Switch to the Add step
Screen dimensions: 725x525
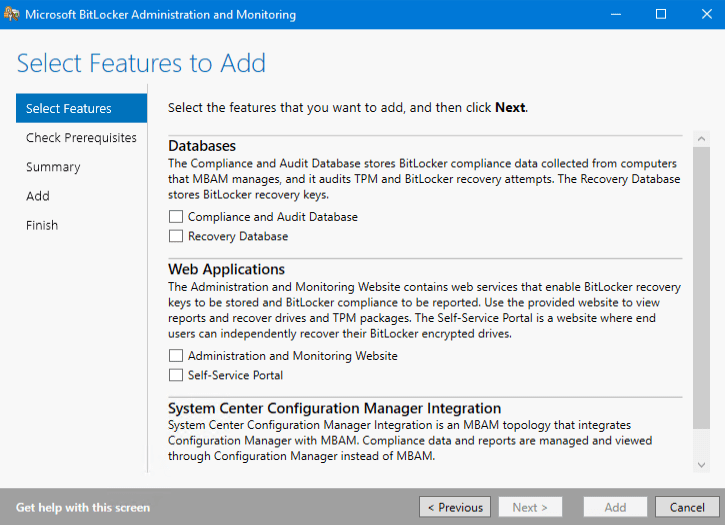click(x=38, y=196)
